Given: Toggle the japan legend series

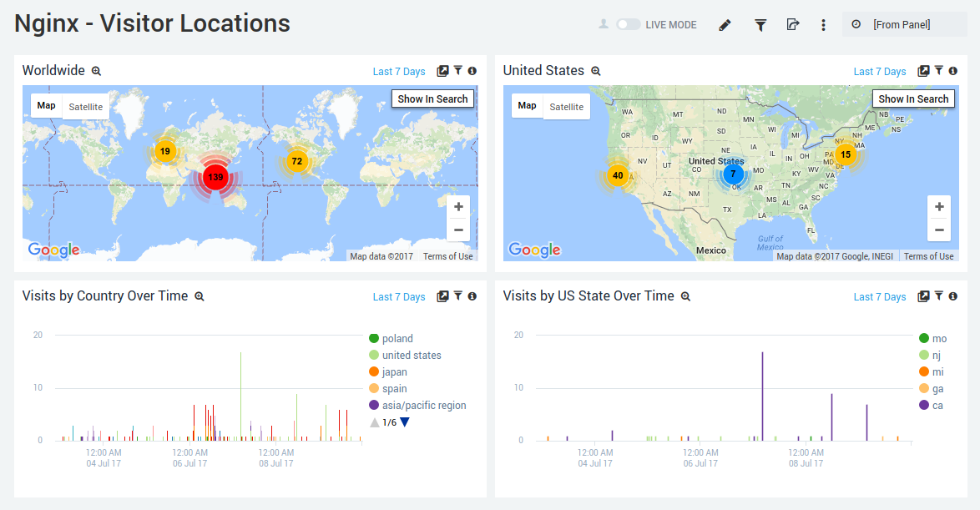Looking at the screenshot, I should tap(388, 372).
